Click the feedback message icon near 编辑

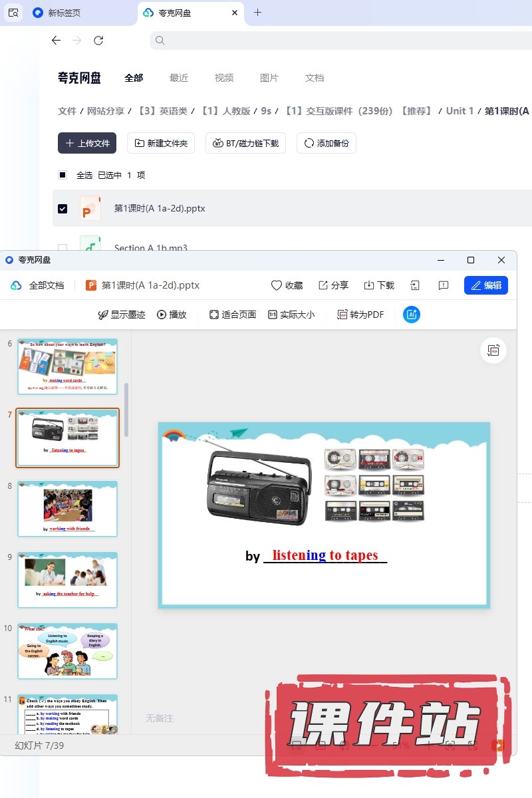(444, 285)
